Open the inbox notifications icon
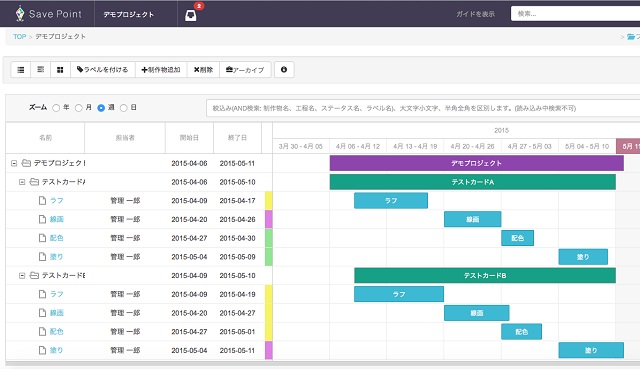The height and width of the screenshot is (369, 640). tap(191, 16)
